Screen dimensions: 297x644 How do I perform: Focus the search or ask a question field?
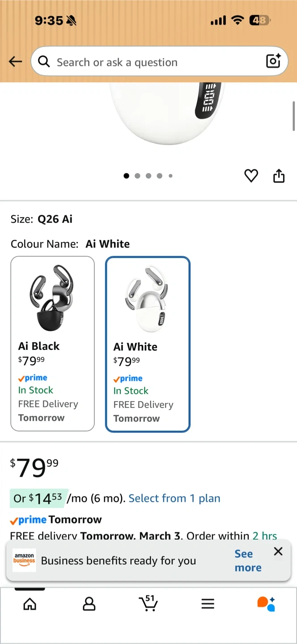(157, 62)
